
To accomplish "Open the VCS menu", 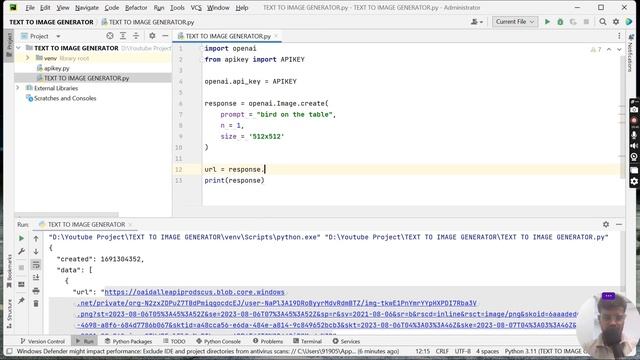I will coord(196,7).
